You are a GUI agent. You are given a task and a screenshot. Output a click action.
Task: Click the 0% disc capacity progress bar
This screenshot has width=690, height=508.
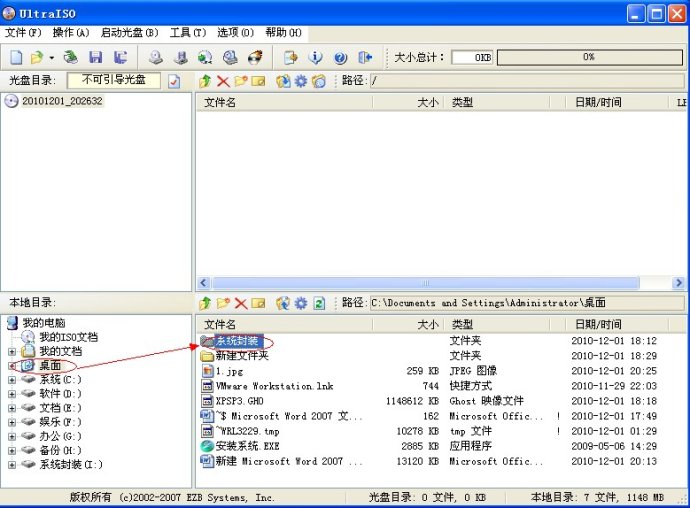point(590,57)
